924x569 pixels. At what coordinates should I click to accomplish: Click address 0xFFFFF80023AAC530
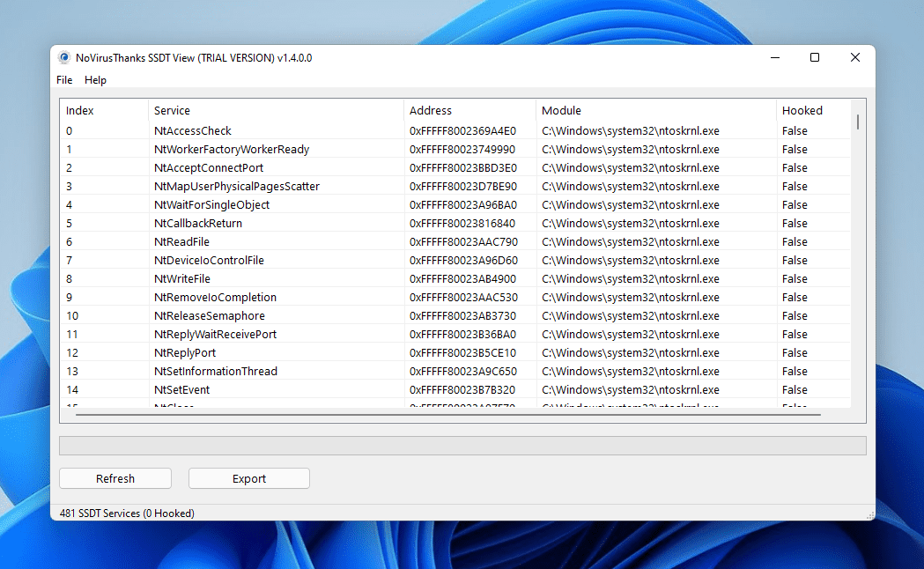[462, 298]
